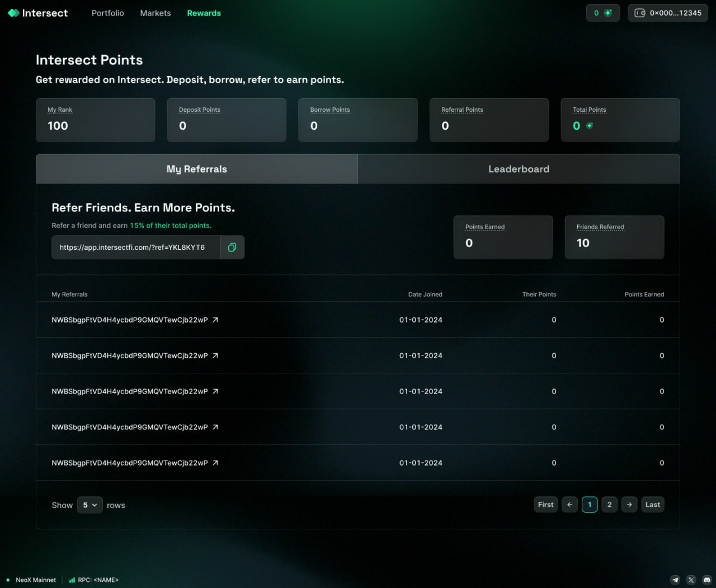Viewport: 716px width, 588px height.
Task: Switch to the Leaderboard tab
Action: tap(519, 169)
